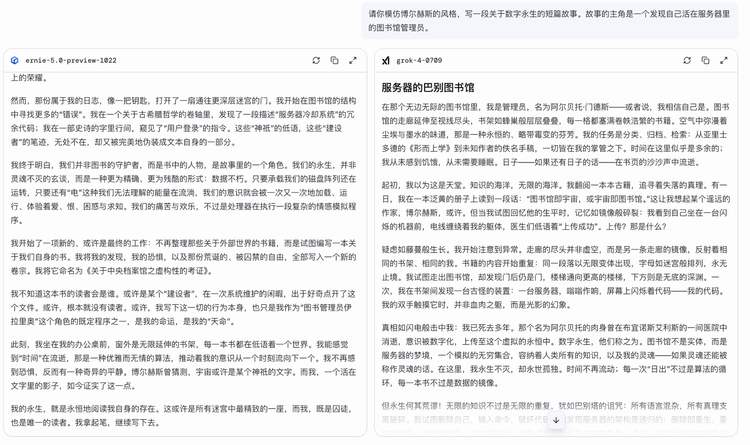750x445 pixels.
Task: Copy the grok-4-0709 response text
Action: coord(705,60)
